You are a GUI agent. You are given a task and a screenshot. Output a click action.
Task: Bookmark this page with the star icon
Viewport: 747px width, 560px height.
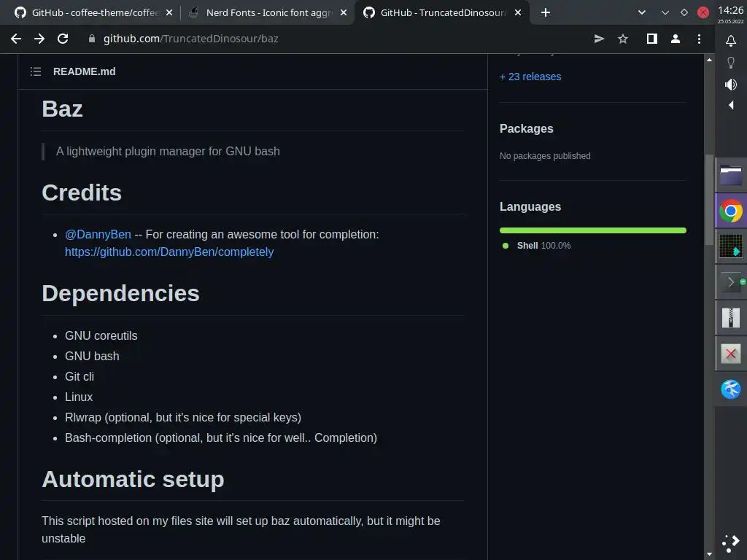tap(623, 39)
